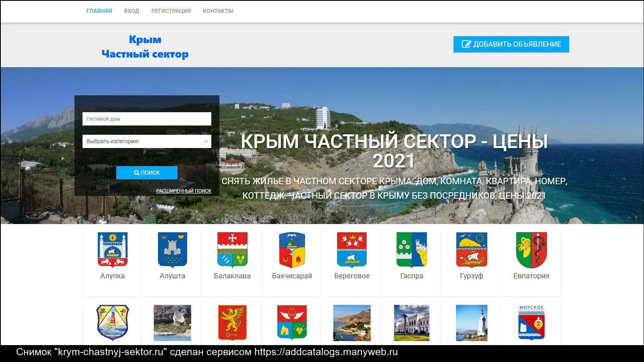Select the red griffin with key emblem
The image size is (644, 362).
click(x=232, y=323)
